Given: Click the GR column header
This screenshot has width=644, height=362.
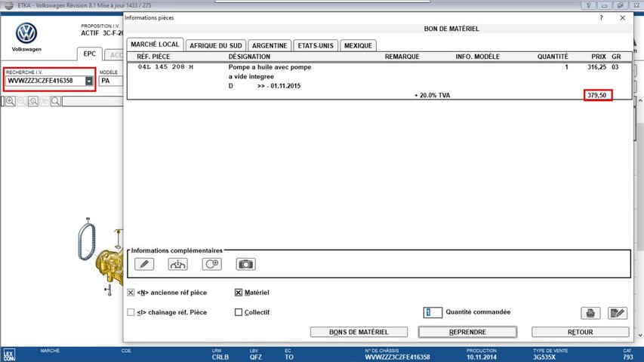Looking at the screenshot, I should [616, 57].
